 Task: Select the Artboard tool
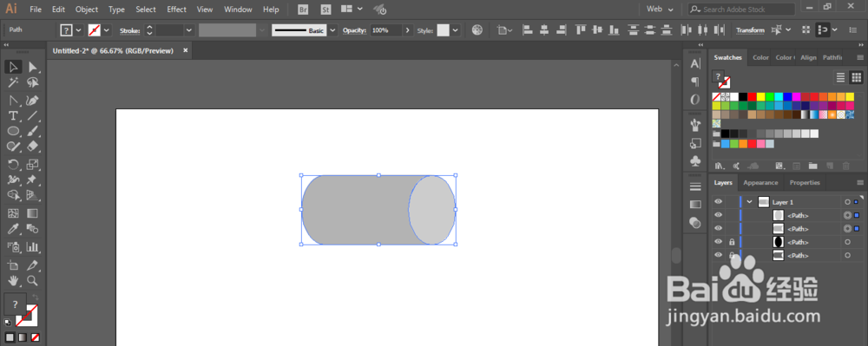[13, 265]
